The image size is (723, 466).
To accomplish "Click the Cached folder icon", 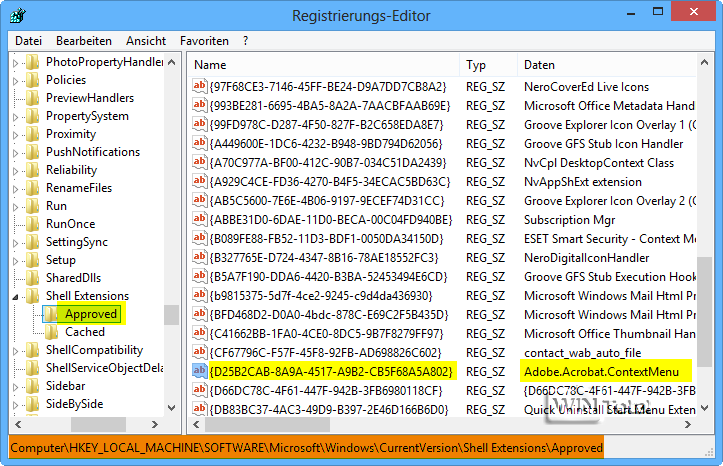I will click(51, 332).
